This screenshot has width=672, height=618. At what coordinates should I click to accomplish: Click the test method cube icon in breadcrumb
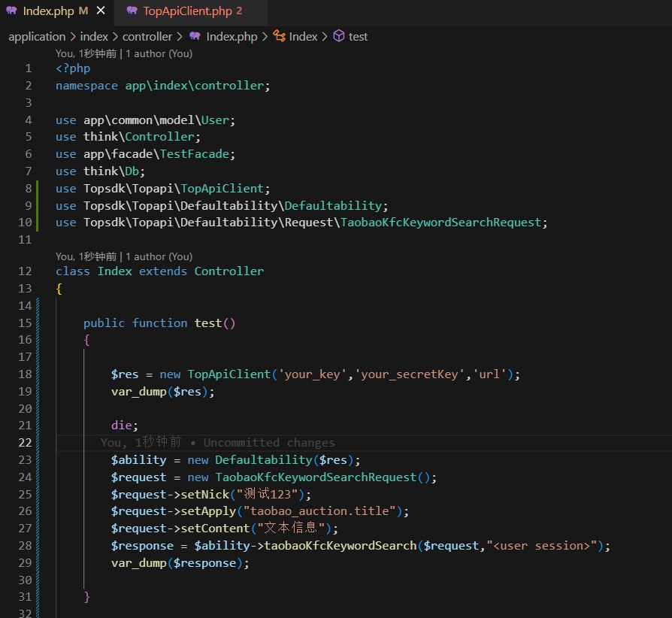coord(339,36)
